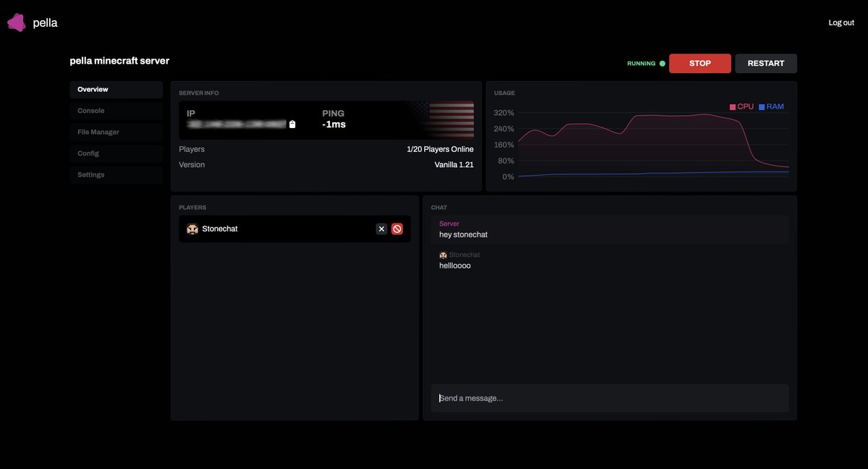Screen dimensions: 868x469
Task: Click the CHAT panel heading
Action: click(439, 208)
